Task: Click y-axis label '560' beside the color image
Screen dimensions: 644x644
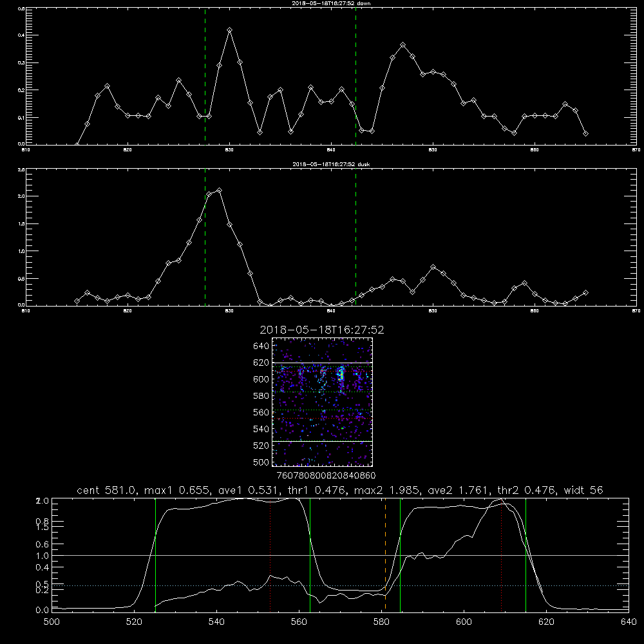Action: [261, 412]
